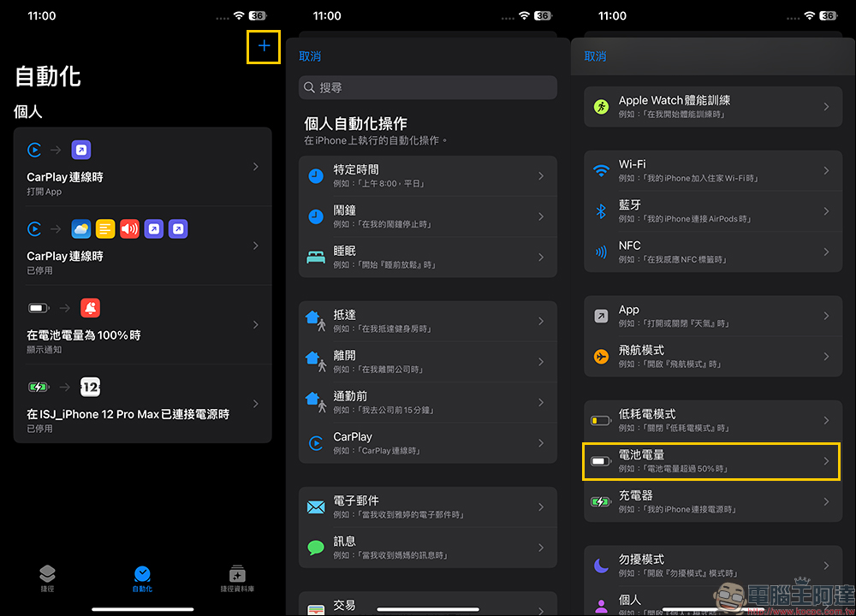
Task: Select the 通勤前 trigger label
Action: [x=350, y=396]
